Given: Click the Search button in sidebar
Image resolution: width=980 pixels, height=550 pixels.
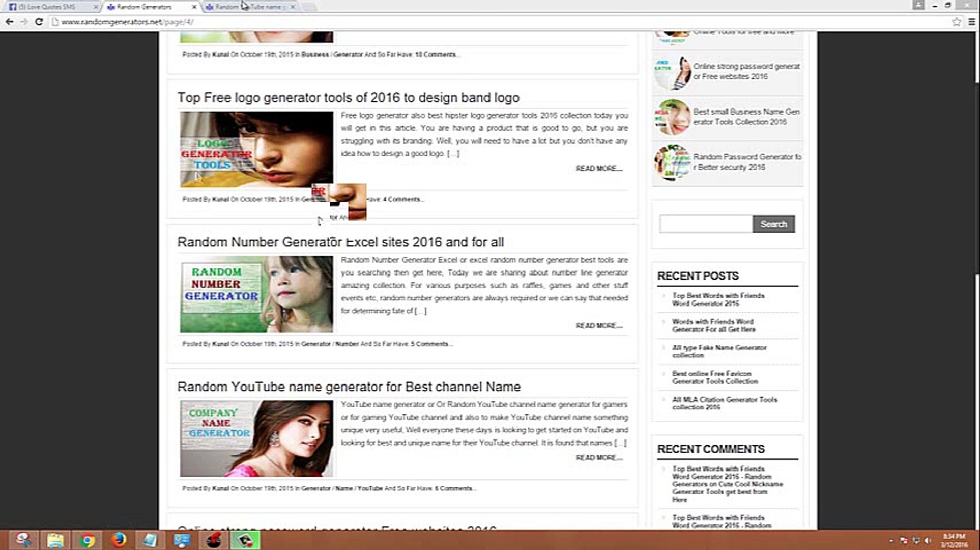Looking at the screenshot, I should [x=773, y=224].
